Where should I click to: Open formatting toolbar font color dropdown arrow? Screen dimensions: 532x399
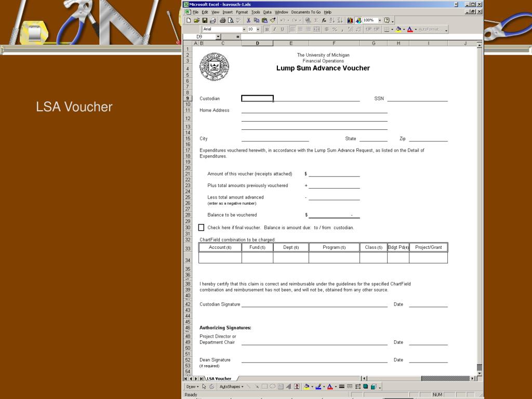[416, 30]
